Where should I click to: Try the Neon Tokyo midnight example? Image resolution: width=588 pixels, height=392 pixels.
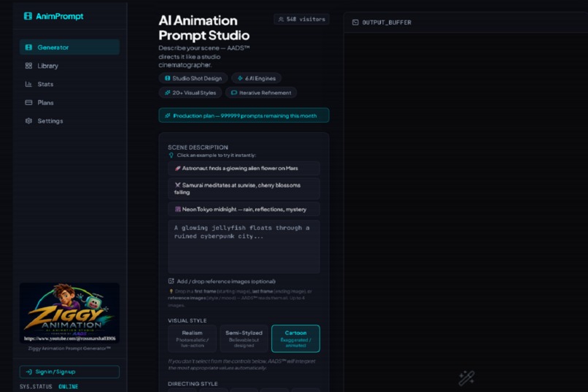[244, 210]
